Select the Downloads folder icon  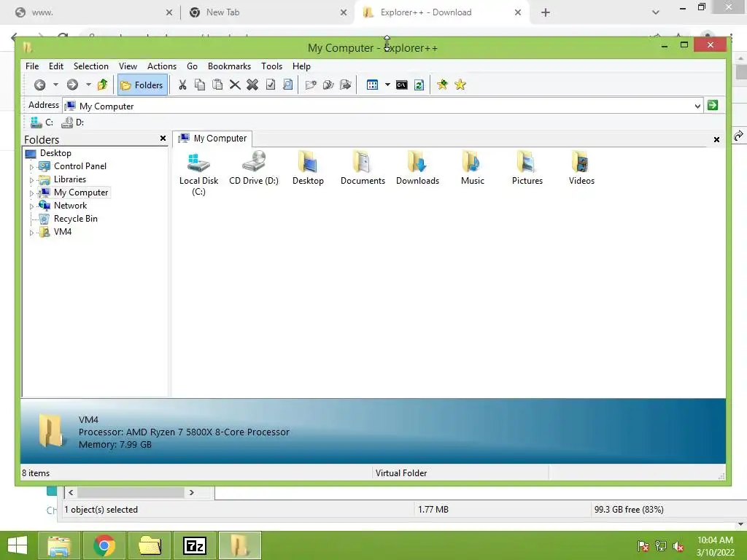click(x=417, y=168)
